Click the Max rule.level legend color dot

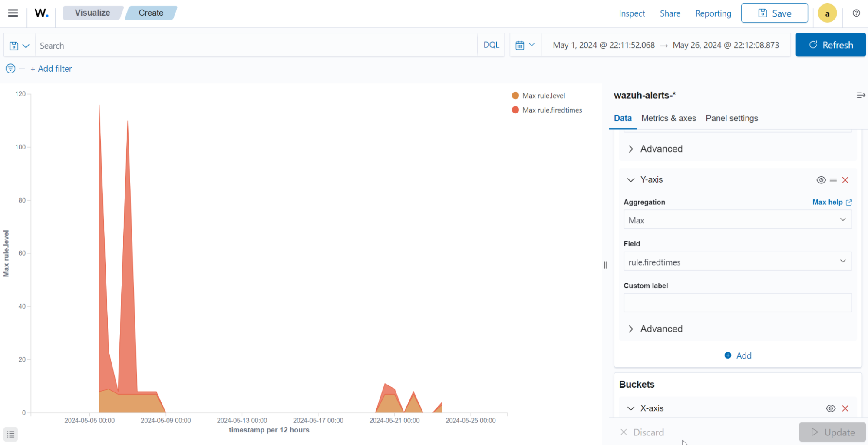[x=515, y=95]
